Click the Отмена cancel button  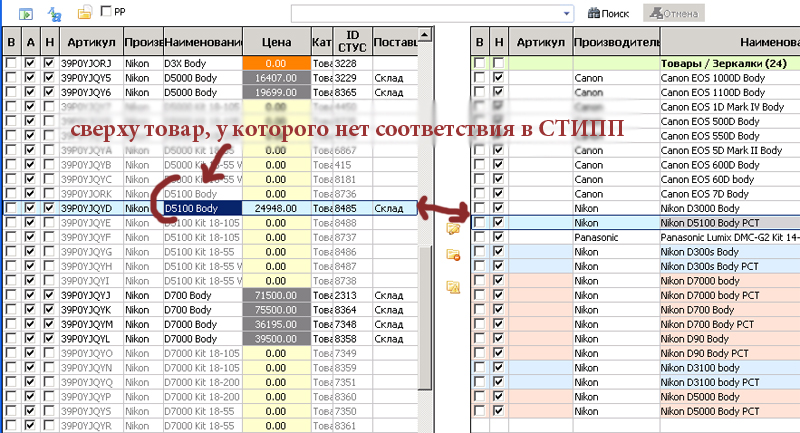point(673,13)
